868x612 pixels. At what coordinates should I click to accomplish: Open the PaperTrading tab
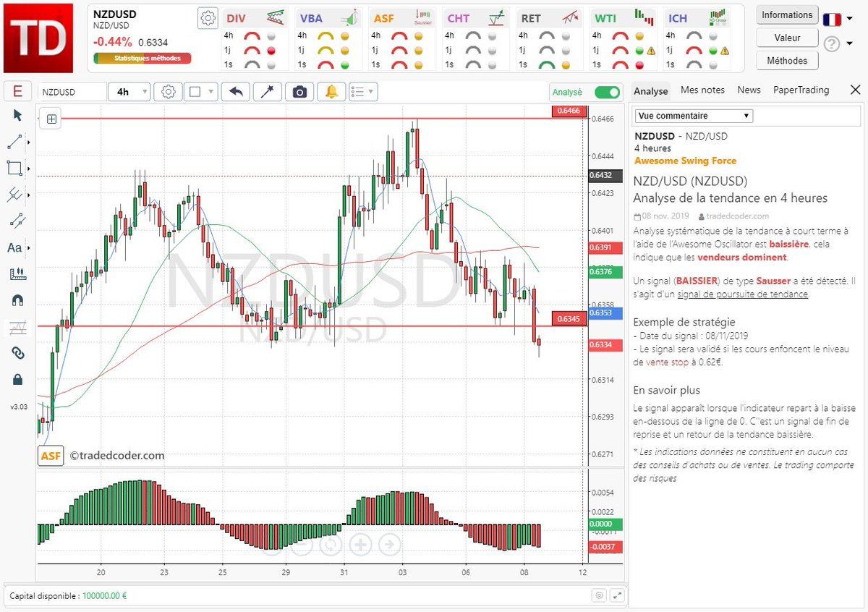[801, 90]
